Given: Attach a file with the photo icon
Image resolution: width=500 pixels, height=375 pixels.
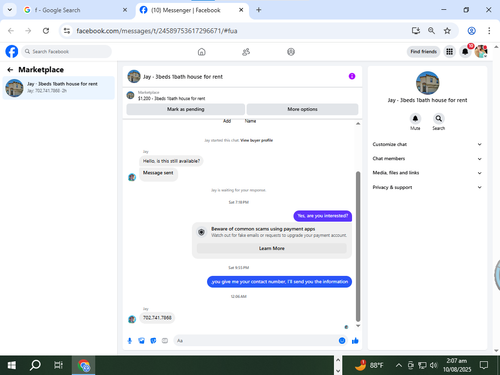Looking at the screenshot, I should 142,341.
